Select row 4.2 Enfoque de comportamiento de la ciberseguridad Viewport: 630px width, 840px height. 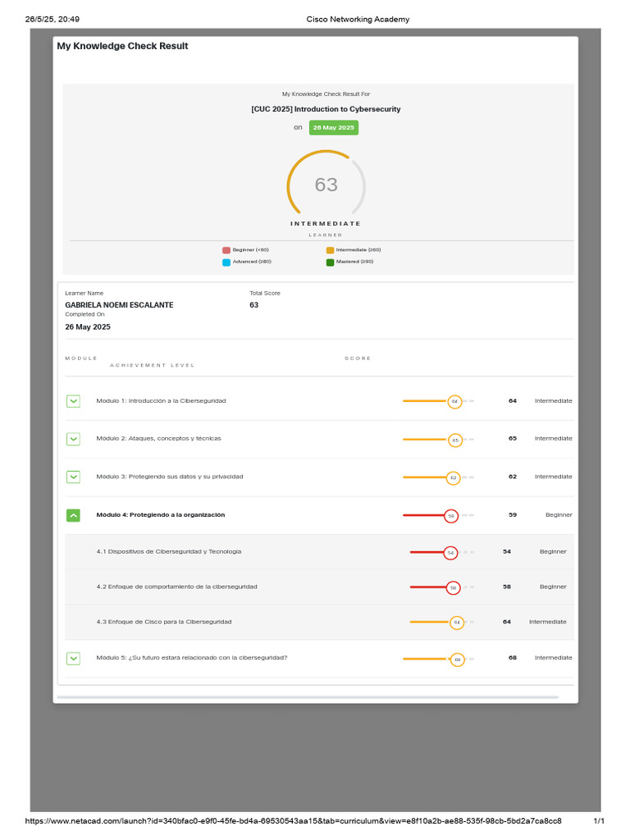pos(319,587)
